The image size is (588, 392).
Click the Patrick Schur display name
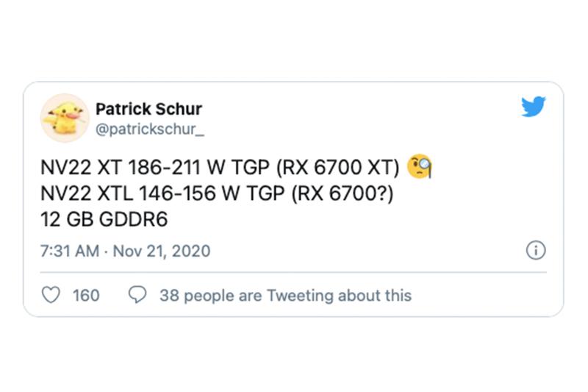tap(148, 109)
